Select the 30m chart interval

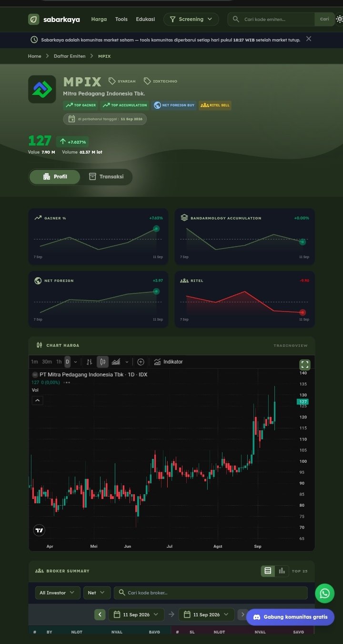pos(47,362)
